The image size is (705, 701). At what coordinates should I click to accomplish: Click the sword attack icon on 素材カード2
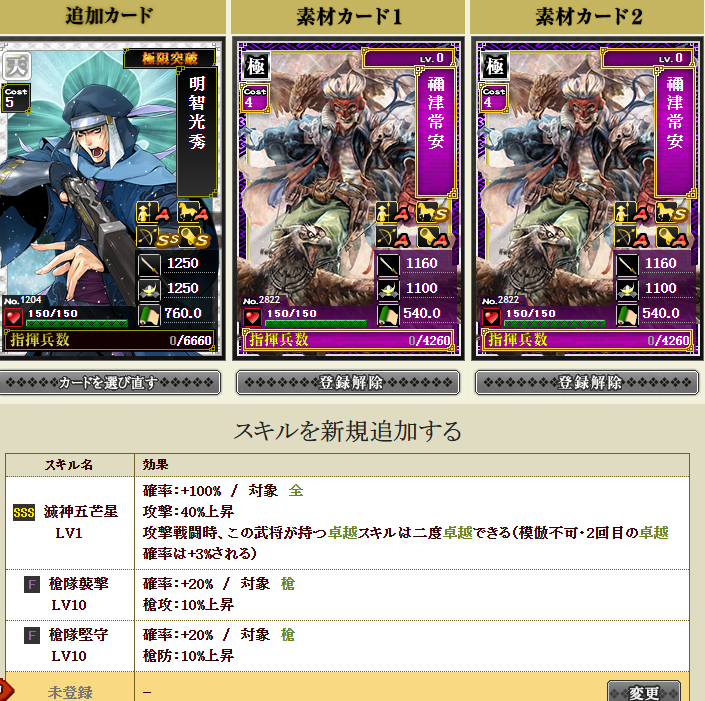[627, 264]
